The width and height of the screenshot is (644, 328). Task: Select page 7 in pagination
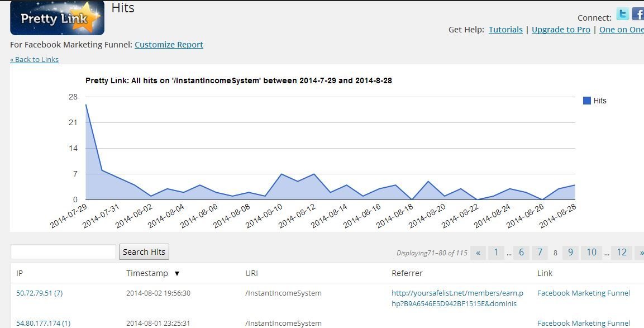coord(540,253)
